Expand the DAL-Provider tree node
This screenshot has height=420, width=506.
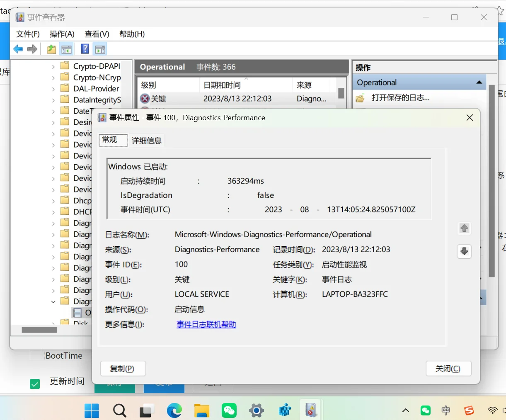53,89
